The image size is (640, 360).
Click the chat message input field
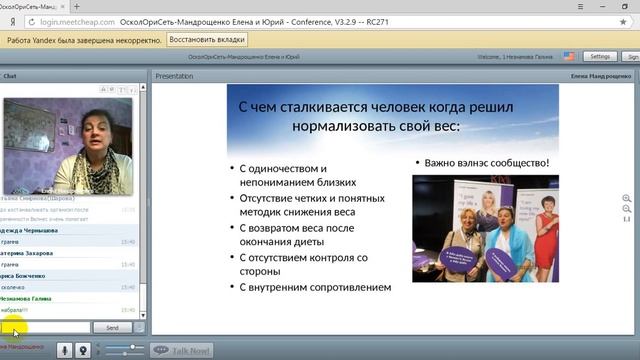coord(45,328)
